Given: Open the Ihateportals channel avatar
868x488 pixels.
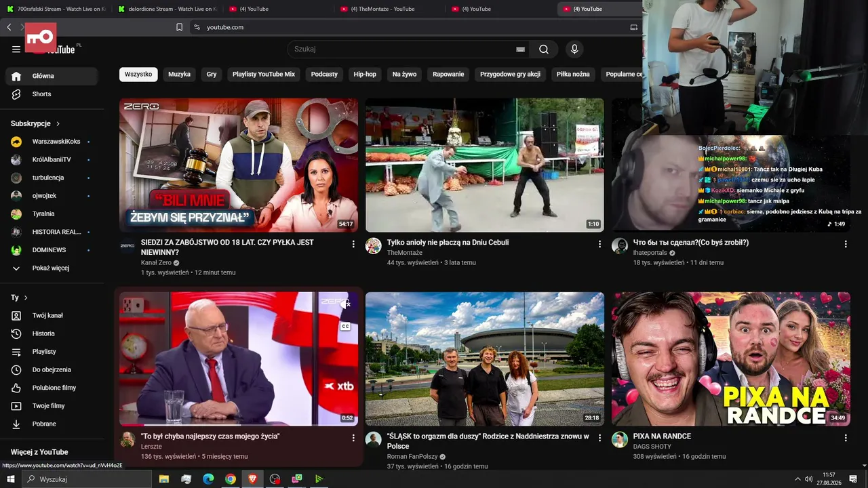Looking at the screenshot, I should point(620,245).
